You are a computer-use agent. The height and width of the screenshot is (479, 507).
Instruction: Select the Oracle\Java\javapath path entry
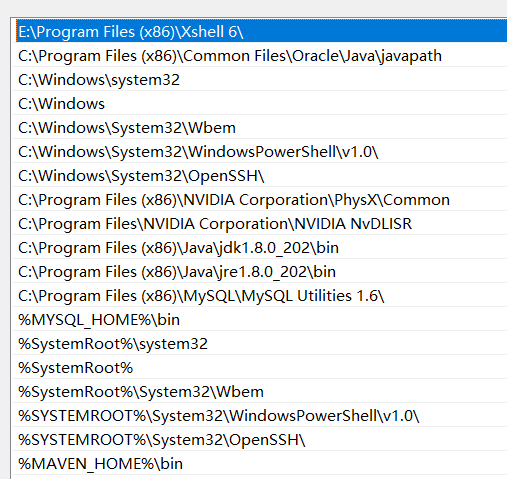click(260, 56)
